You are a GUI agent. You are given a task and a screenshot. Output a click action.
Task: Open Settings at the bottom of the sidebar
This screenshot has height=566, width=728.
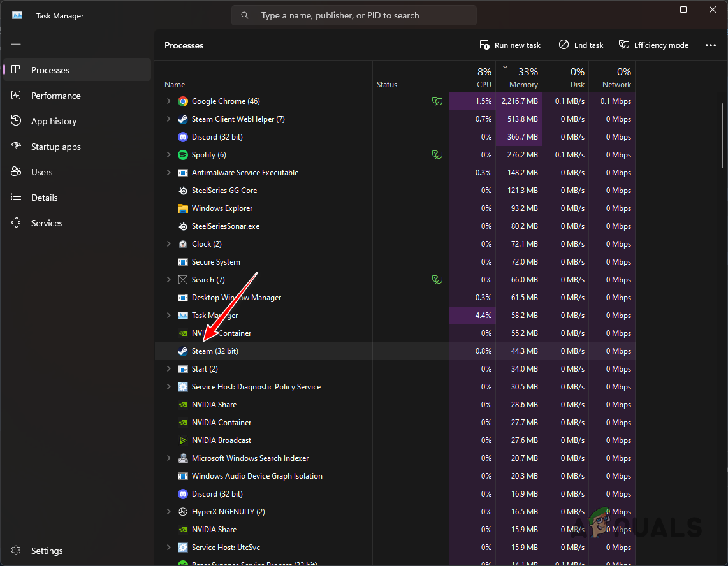(47, 551)
